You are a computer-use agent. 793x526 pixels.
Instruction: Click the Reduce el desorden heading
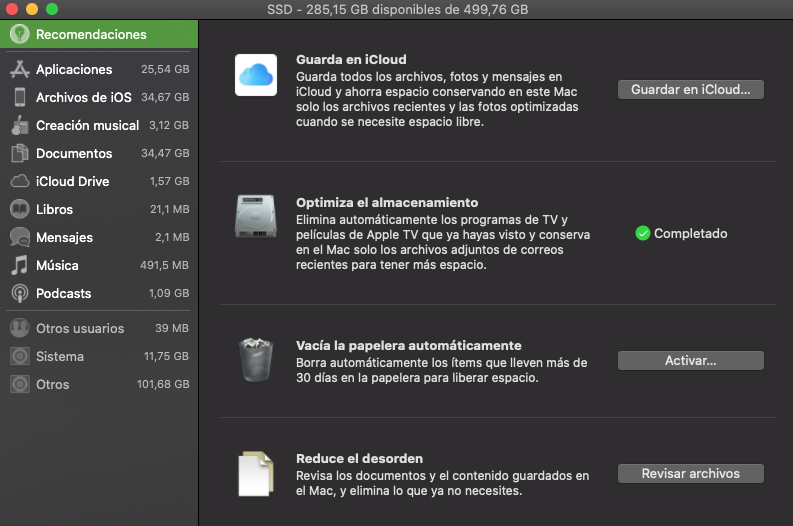359,459
